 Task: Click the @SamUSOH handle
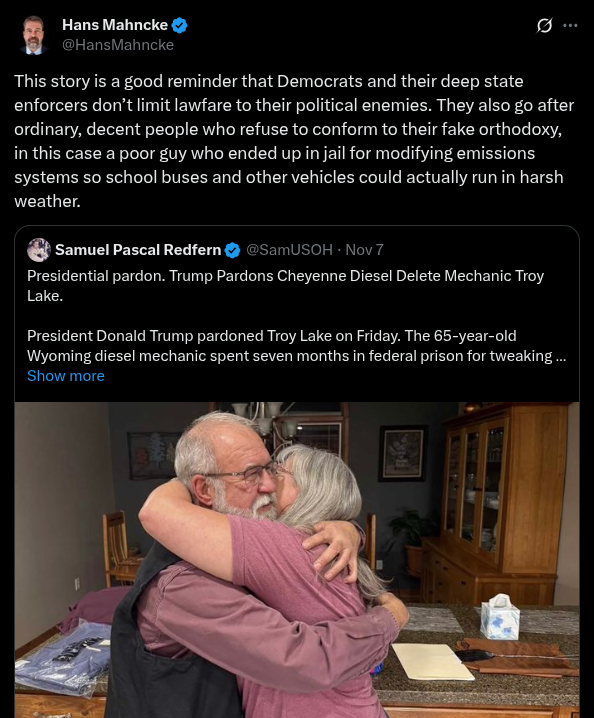pyautogui.click(x=289, y=250)
